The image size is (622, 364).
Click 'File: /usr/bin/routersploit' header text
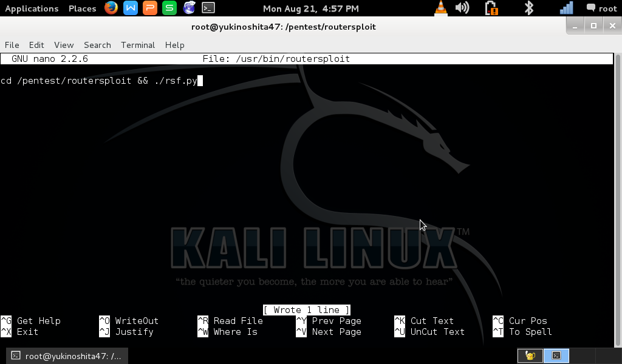click(276, 59)
